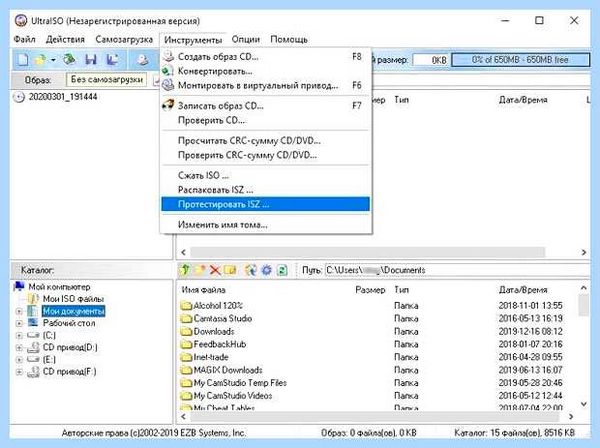The image size is (600, 448).
Task: Click the '0% of 650MB' capacity bar
Action: pyautogui.click(x=520, y=60)
